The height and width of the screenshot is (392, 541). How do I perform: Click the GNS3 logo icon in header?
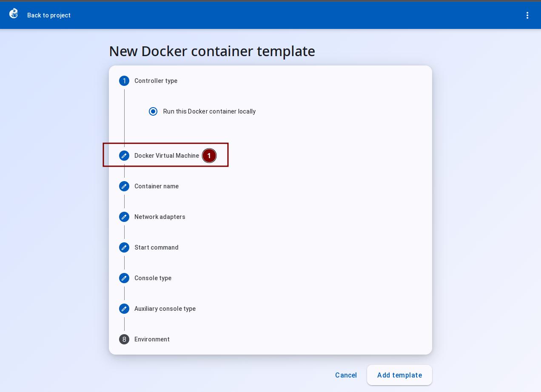tap(14, 14)
